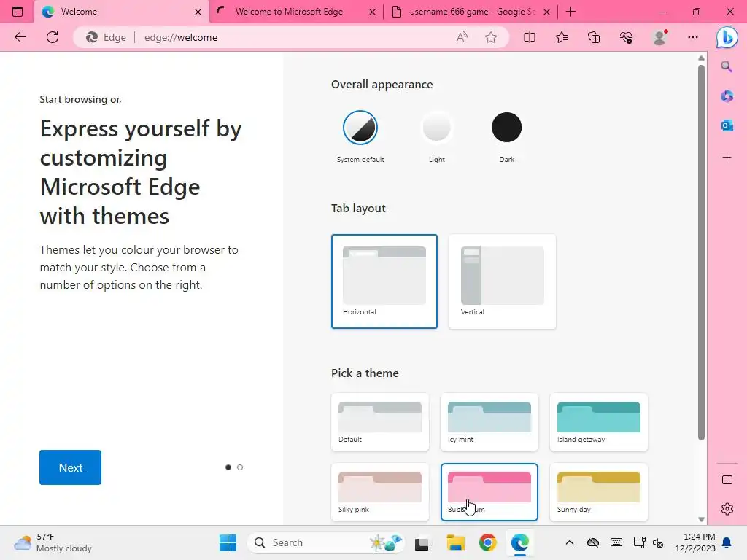The image size is (747, 560).
Task: Open Browser essentials heart icon
Action: (626, 37)
